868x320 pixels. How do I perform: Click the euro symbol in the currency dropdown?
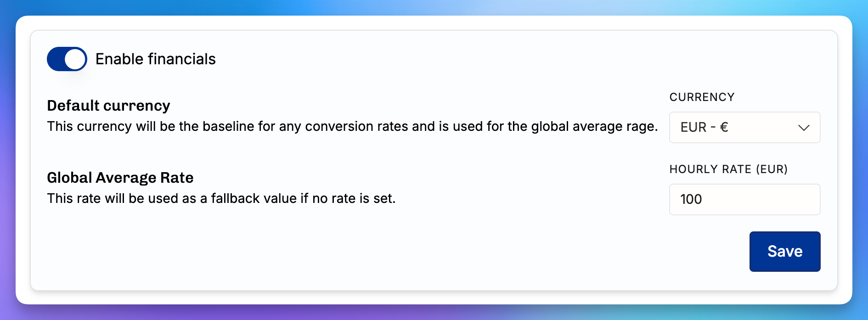[724, 127]
